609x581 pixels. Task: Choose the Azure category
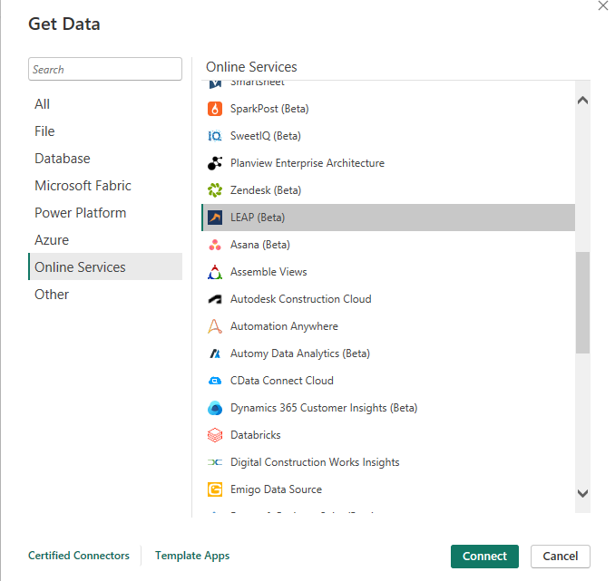click(x=52, y=240)
